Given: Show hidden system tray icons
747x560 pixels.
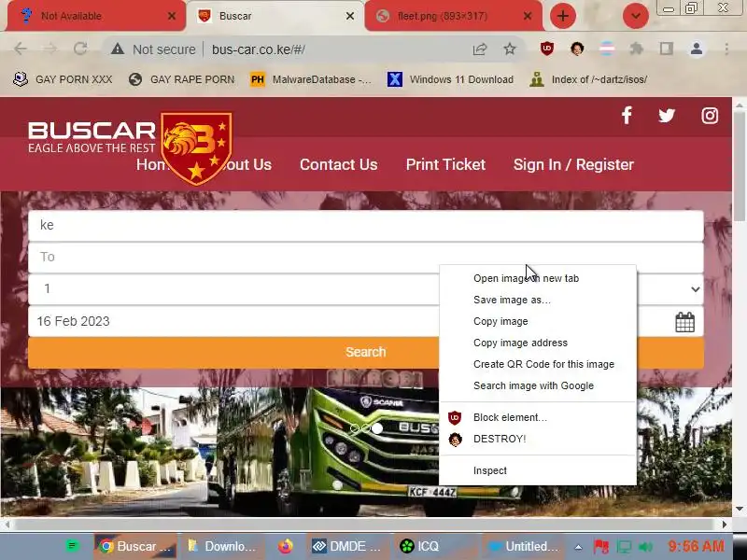Looking at the screenshot, I should (578, 547).
